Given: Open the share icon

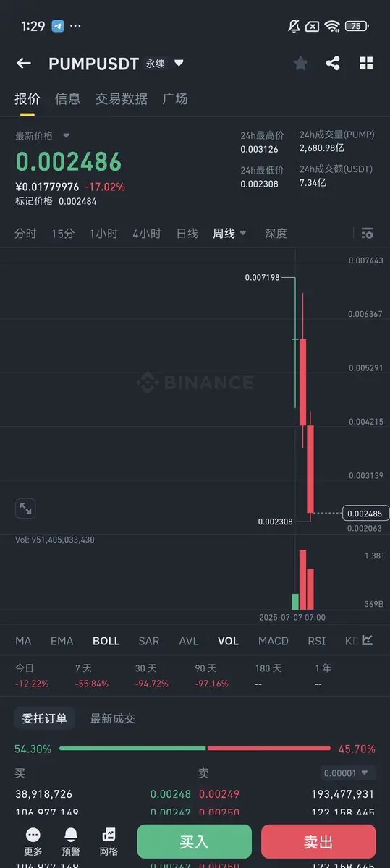Looking at the screenshot, I should tap(333, 64).
